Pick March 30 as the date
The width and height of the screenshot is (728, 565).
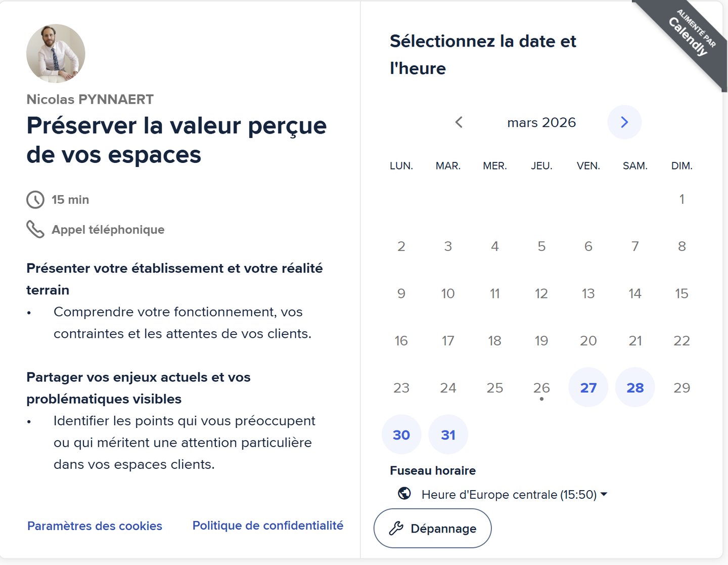[401, 434]
